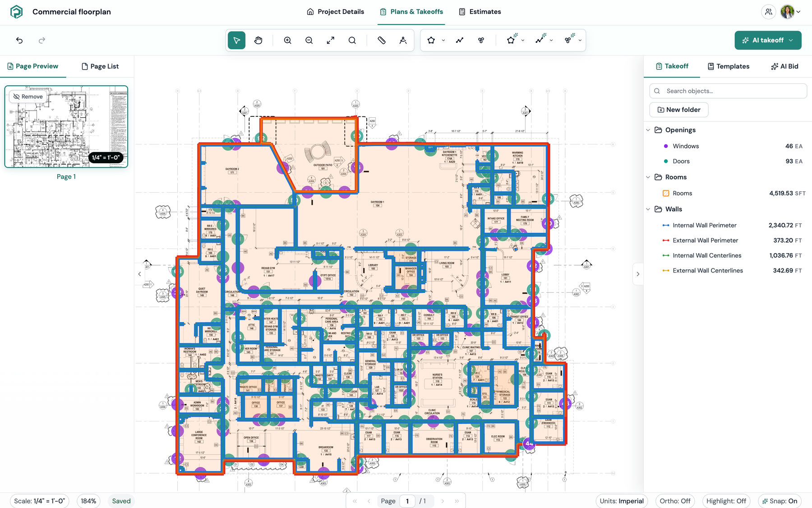Open user avatar account menu
This screenshot has width=812, height=508.
(x=791, y=12)
